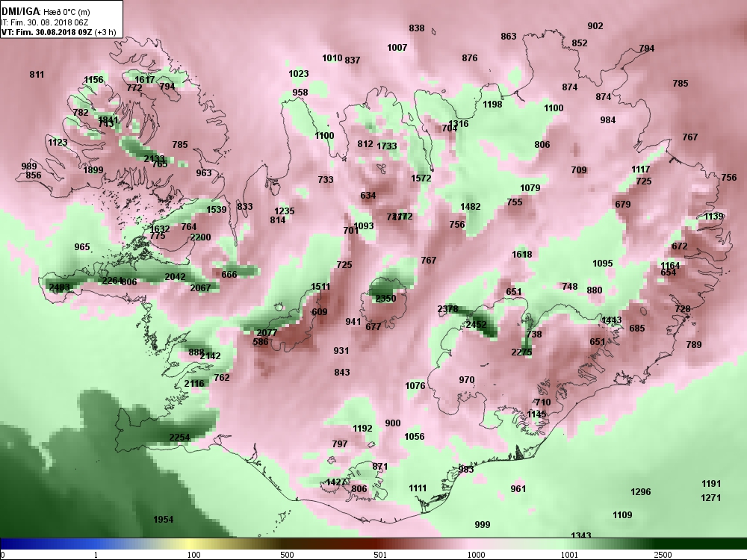Click the map value '2133'

point(154,158)
